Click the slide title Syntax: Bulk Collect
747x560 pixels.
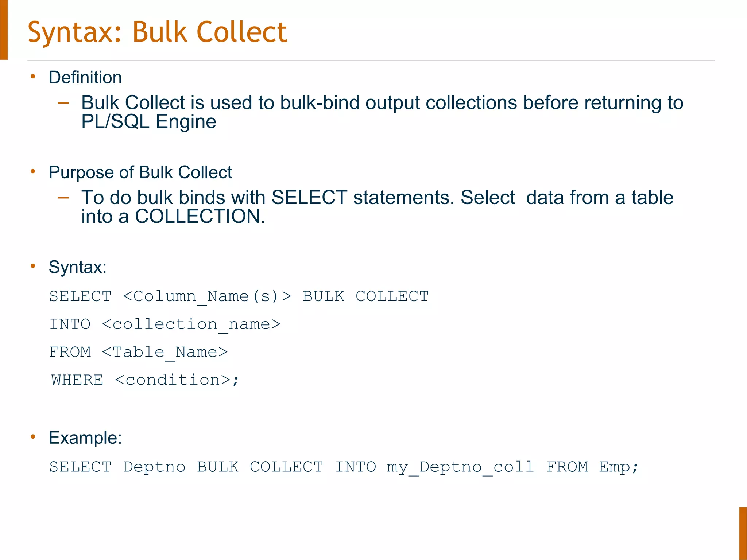point(158,33)
